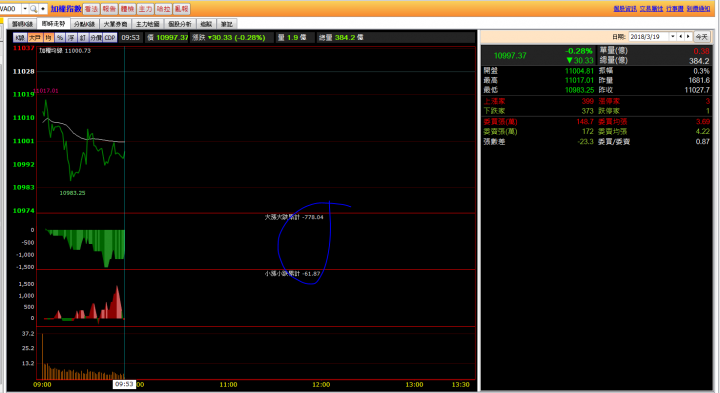The height and width of the screenshot is (393, 720).
Task: Switch to the 大單券商 tab
Action: coord(115,24)
